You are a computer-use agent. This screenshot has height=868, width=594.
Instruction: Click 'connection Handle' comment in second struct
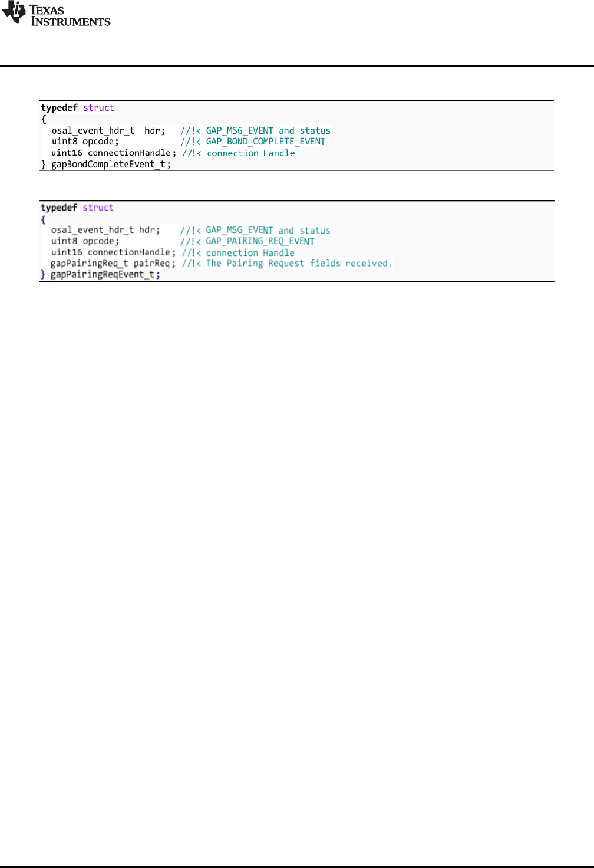(250, 252)
